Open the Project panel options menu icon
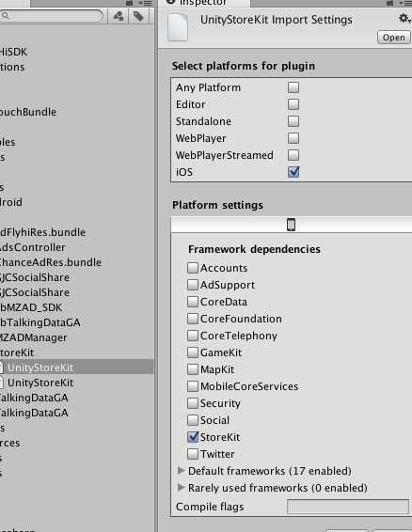This screenshot has height=532, width=412. pyautogui.click(x=147, y=3)
